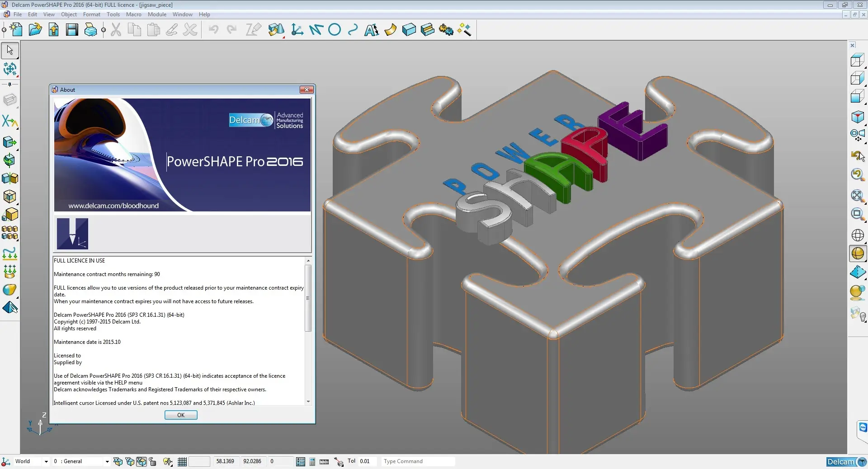Open the Surface tool icon
868x469 pixels.
tap(390, 30)
